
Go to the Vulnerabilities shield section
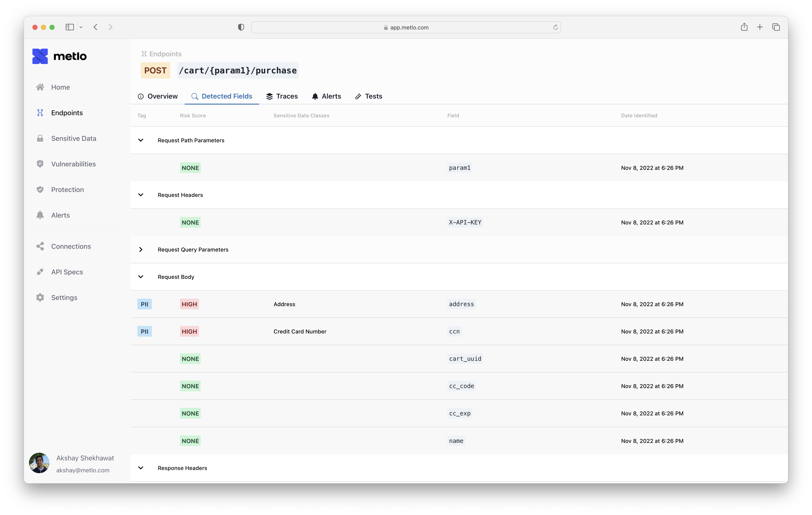tap(73, 164)
